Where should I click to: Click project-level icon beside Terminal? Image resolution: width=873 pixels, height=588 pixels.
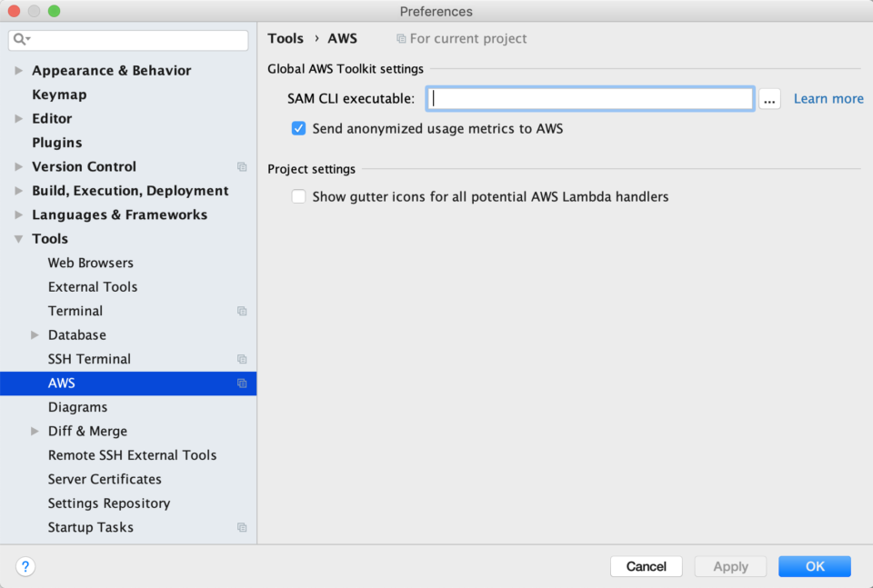pos(242,311)
